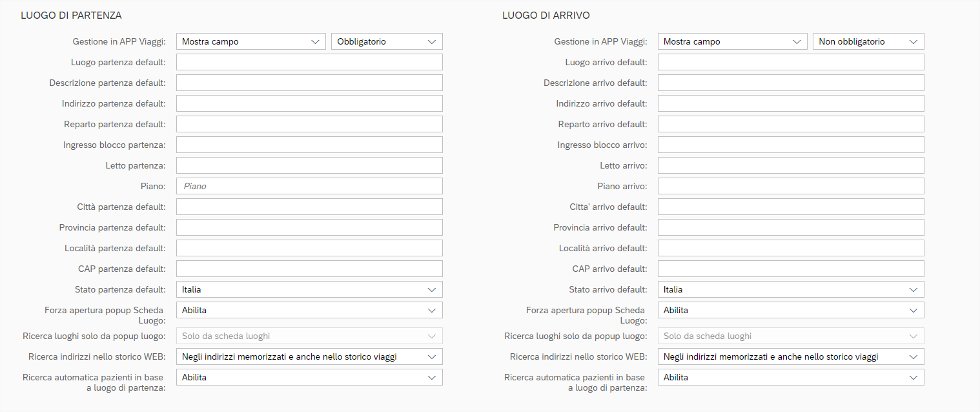
Task: Select the 'Provincia arrivo default' field
Action: coord(791,228)
